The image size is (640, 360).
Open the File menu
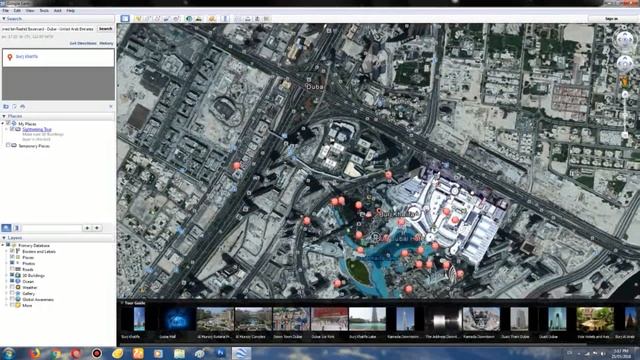[x=5, y=11]
